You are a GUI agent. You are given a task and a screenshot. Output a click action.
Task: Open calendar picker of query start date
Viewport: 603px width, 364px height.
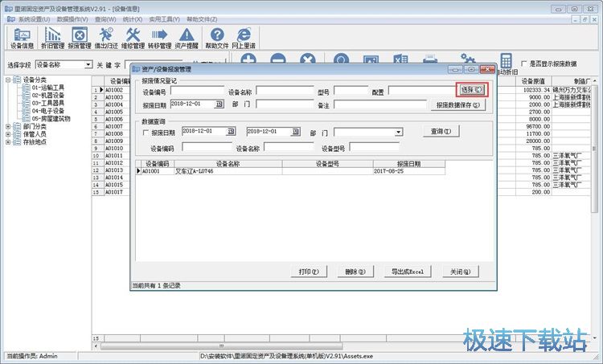pyautogui.click(x=231, y=132)
